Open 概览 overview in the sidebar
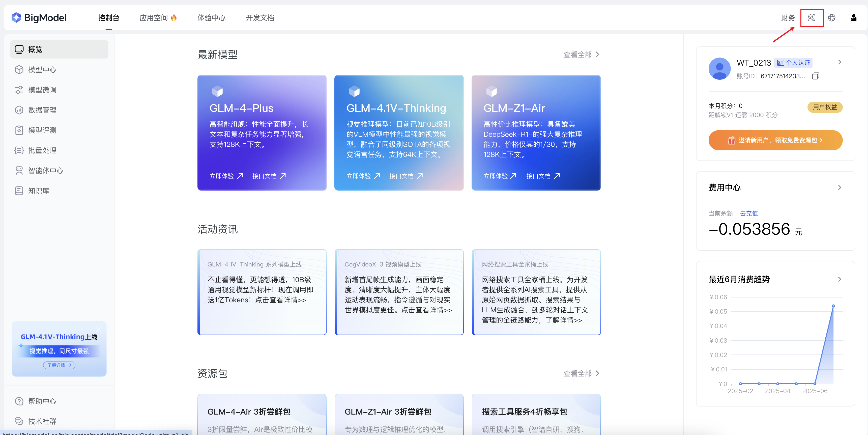 click(59, 49)
